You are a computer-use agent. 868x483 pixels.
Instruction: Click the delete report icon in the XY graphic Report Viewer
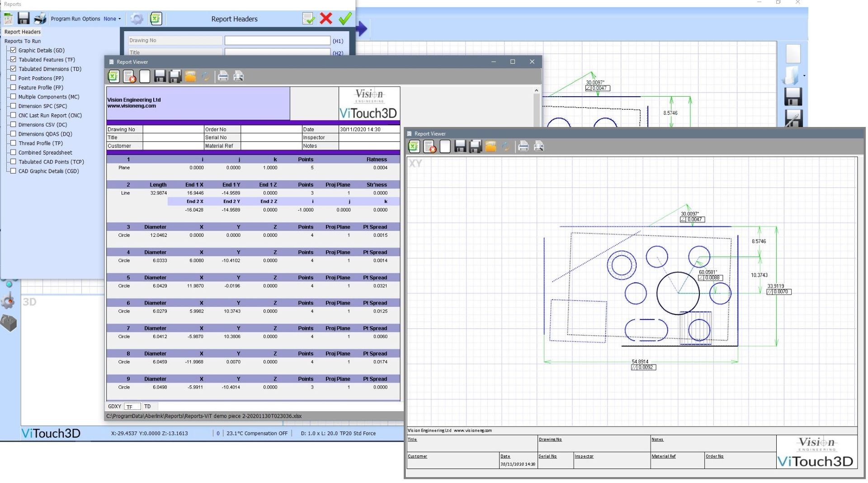[x=429, y=146]
